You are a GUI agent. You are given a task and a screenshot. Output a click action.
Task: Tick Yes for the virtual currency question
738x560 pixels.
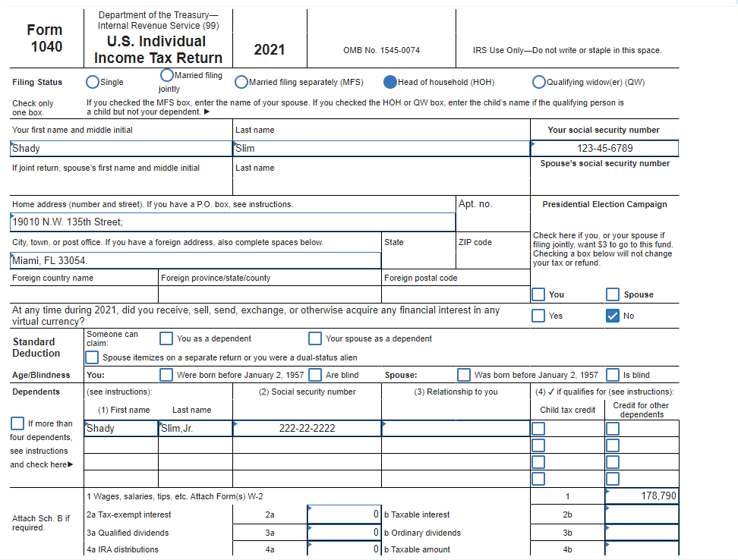(x=538, y=316)
